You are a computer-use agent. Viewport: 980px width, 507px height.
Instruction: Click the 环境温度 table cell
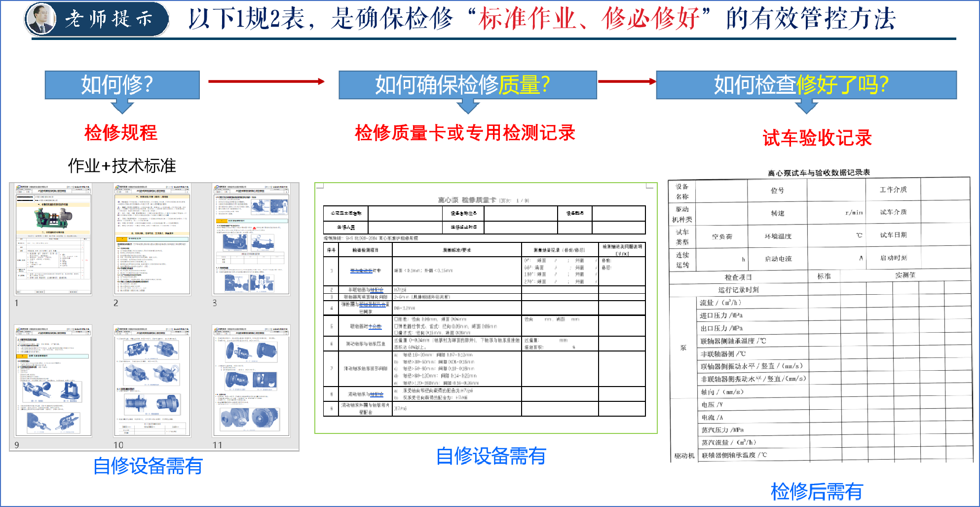tap(778, 236)
